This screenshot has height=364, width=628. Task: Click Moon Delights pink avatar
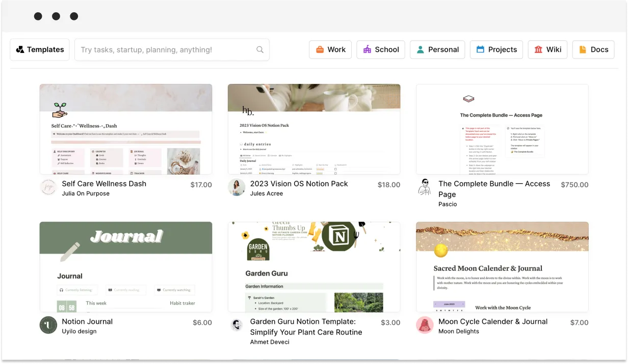coord(425,325)
